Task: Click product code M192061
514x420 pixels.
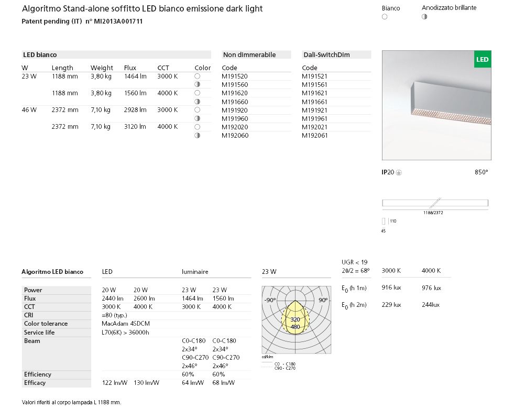Action: pos(315,136)
